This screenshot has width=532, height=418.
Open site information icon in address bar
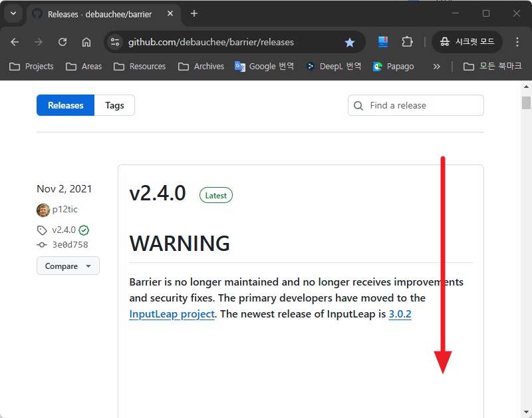[115, 42]
